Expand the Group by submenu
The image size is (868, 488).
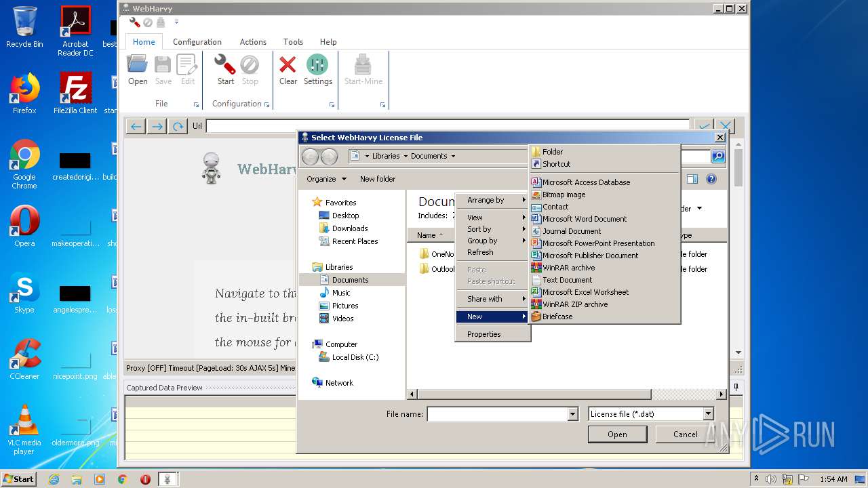(x=492, y=241)
